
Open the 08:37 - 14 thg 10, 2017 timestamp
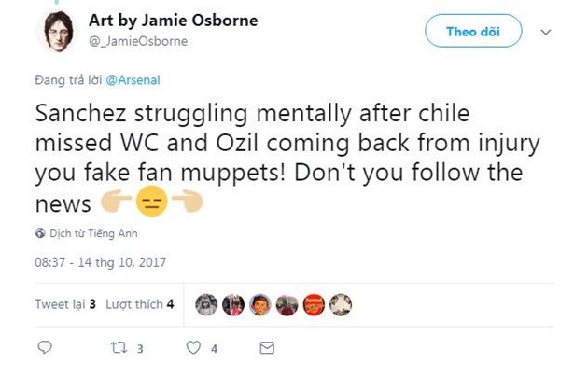(x=100, y=262)
